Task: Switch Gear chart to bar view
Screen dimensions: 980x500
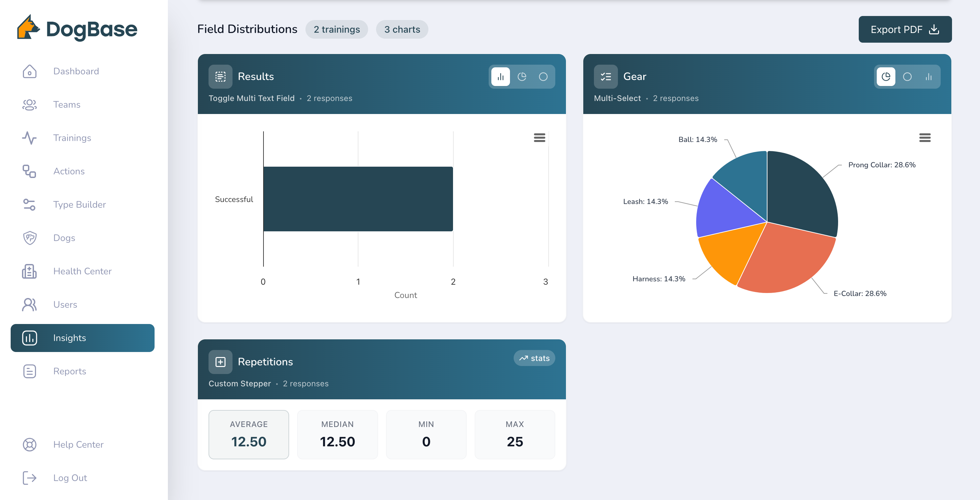Action: [x=928, y=77]
